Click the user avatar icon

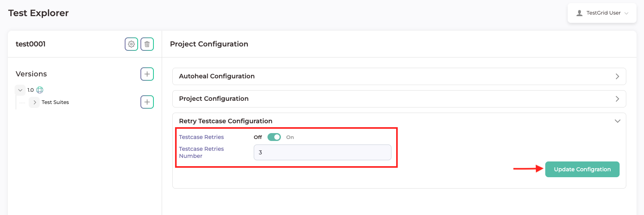coord(579,13)
